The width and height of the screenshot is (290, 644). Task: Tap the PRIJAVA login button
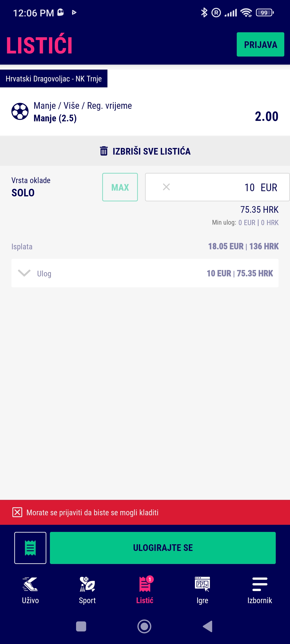click(260, 44)
